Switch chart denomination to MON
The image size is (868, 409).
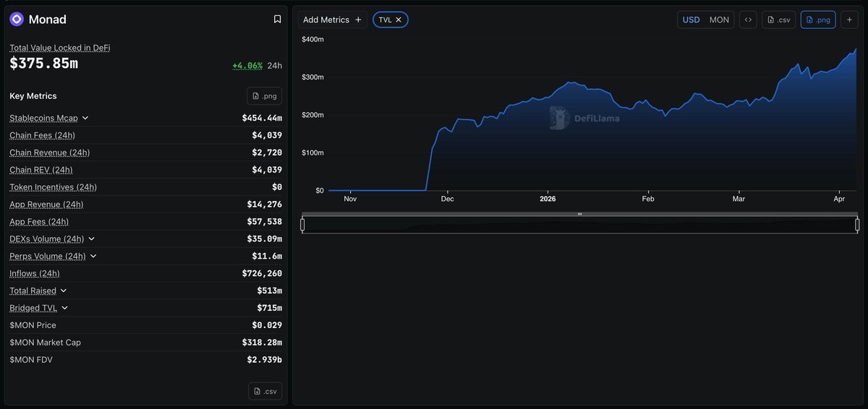pyautogui.click(x=719, y=20)
